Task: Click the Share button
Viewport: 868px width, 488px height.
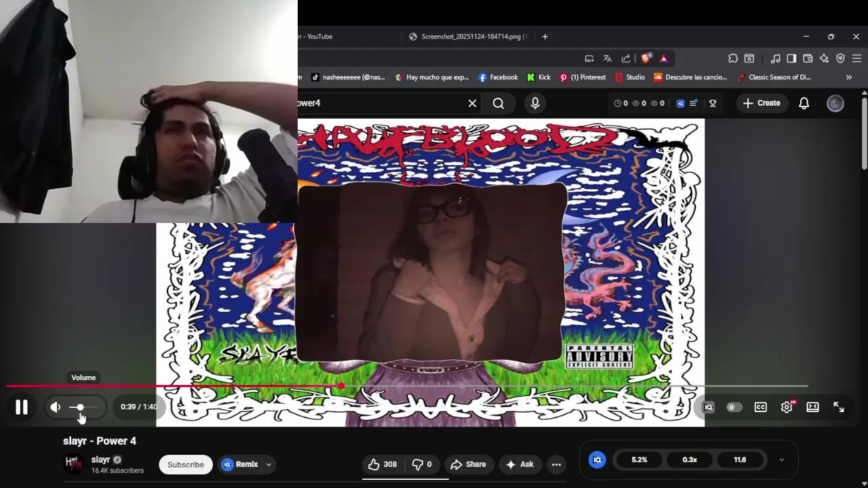Action: [x=468, y=464]
